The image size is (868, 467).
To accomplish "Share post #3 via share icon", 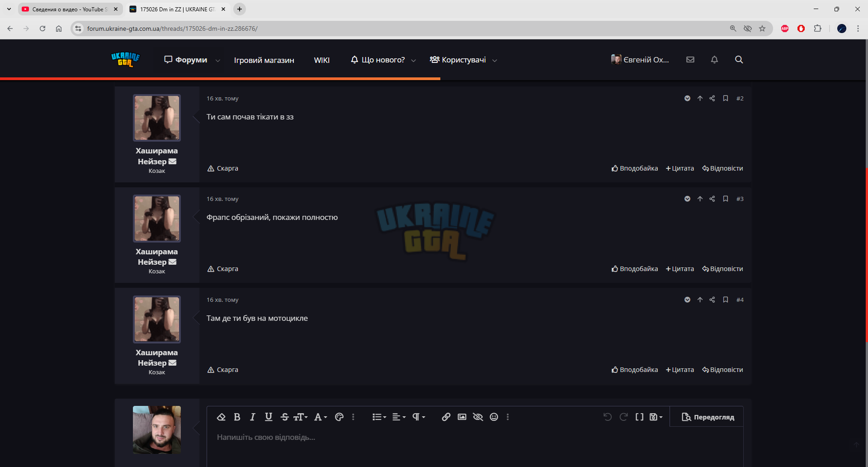I will click(712, 199).
